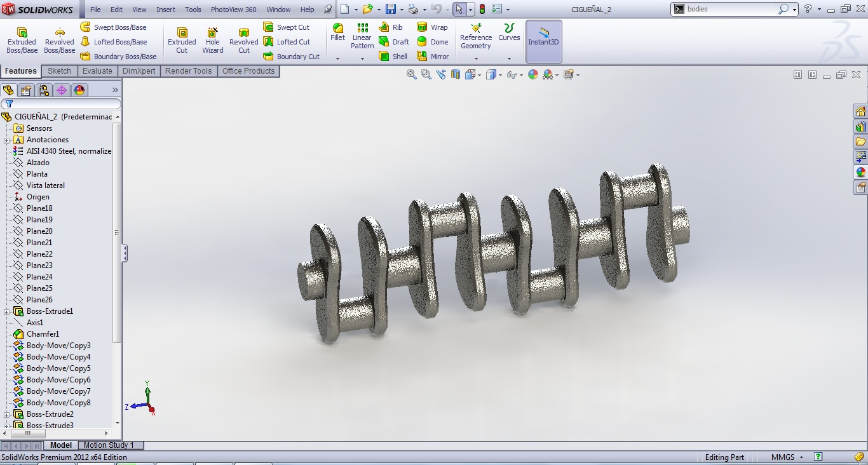Switch to the Sketch tab
This screenshot has height=465, width=868.
pos(59,71)
